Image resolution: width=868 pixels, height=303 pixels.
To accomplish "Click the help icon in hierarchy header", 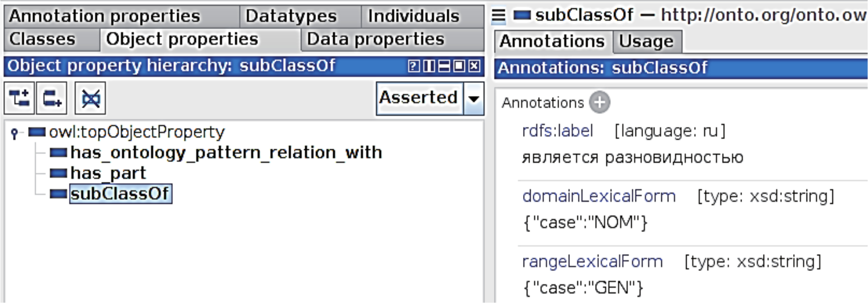I will click(x=413, y=66).
